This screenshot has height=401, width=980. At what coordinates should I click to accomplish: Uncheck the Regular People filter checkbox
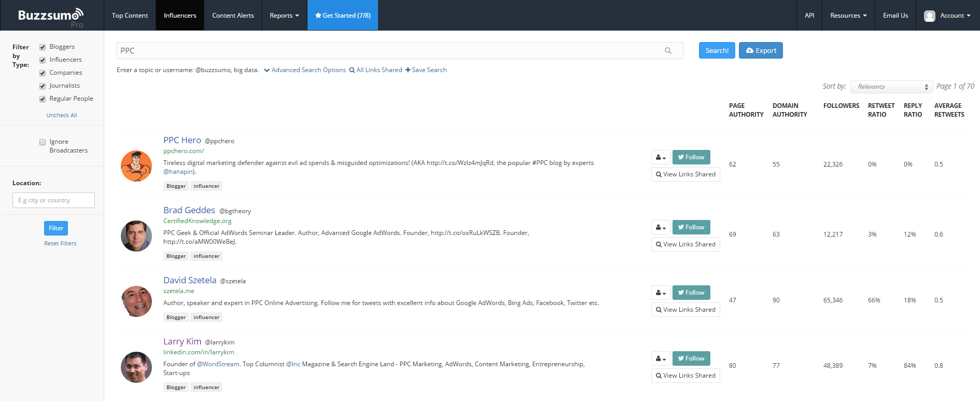(43, 99)
